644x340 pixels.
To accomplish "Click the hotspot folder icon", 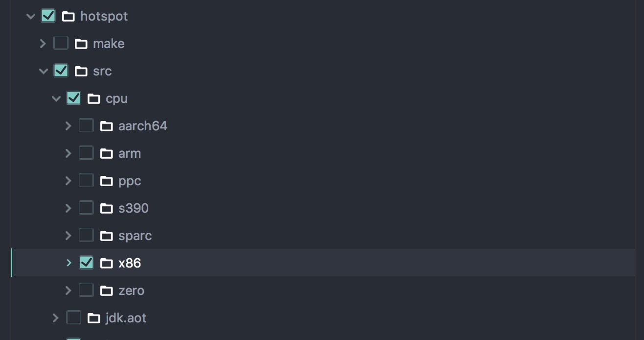I will (x=69, y=17).
